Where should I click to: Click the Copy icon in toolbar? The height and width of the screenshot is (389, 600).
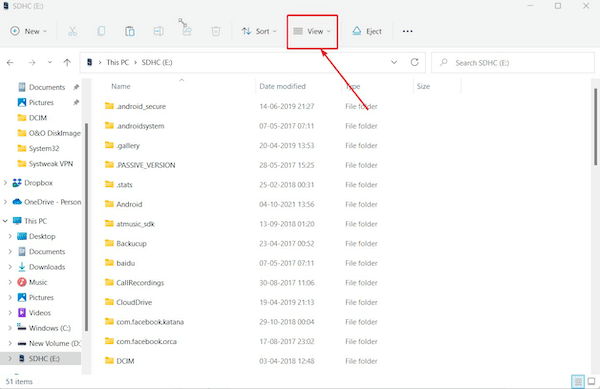pos(101,31)
